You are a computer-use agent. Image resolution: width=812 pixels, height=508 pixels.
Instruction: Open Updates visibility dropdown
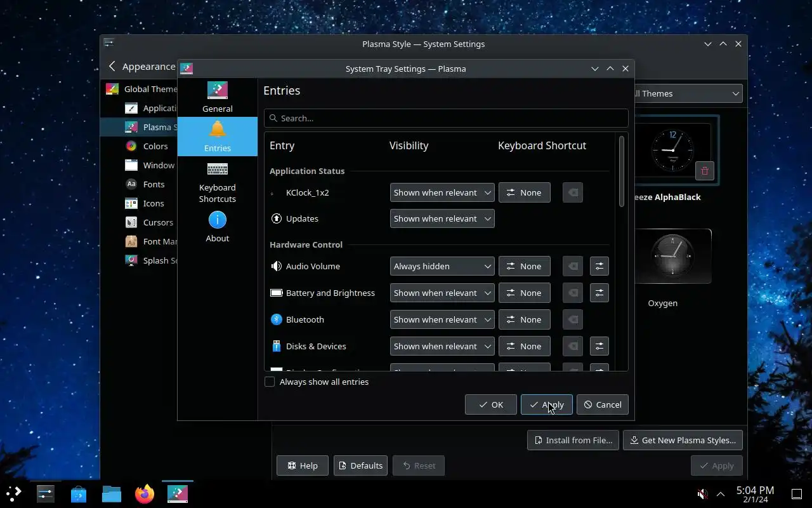tap(442, 218)
